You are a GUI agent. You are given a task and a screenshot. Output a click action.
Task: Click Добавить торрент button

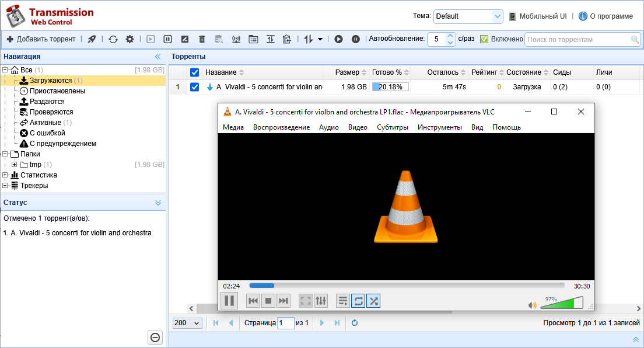coord(41,39)
